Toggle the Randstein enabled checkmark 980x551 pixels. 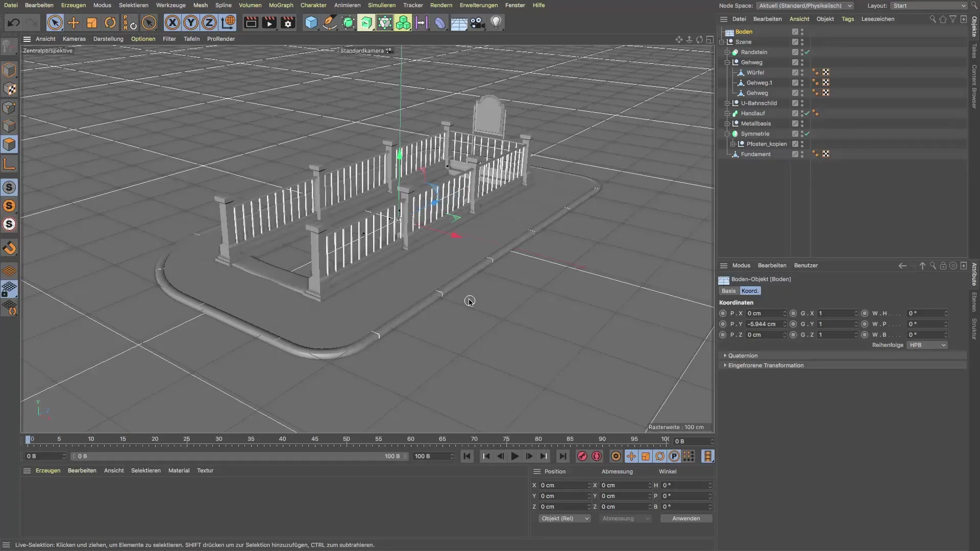[x=807, y=52]
